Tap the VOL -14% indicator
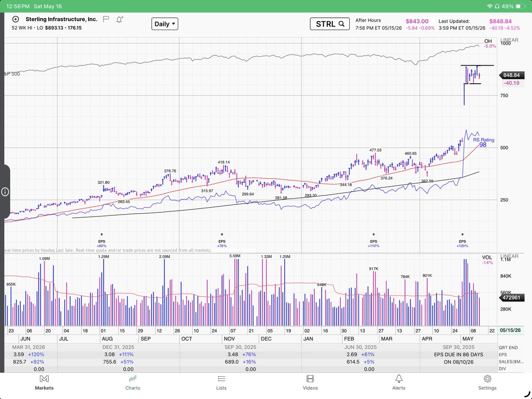 coord(486,260)
